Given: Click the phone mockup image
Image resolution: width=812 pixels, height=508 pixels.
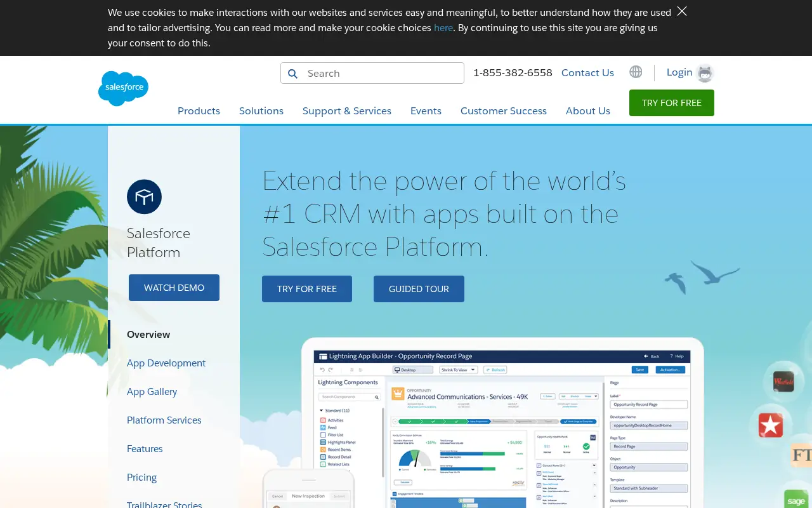Looking at the screenshot, I should pos(308,489).
